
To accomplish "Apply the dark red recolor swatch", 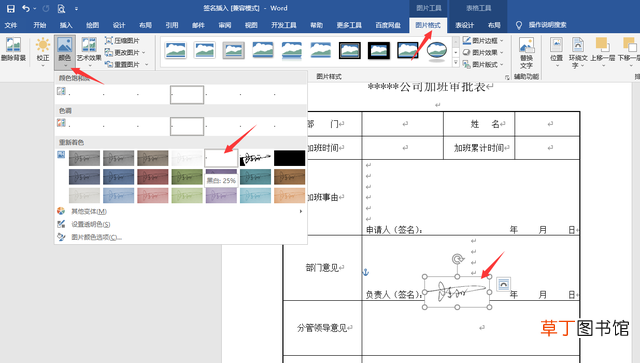I will (153, 177).
